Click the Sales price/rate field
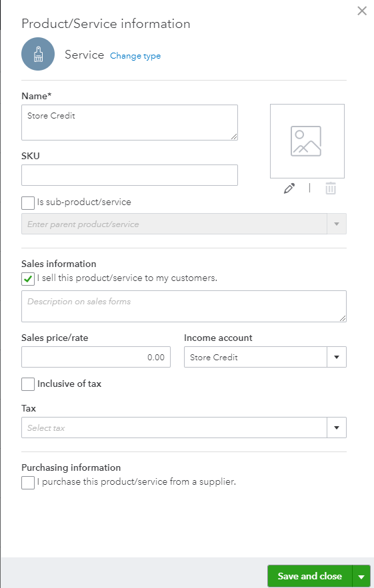The width and height of the screenshot is (374, 588). click(x=96, y=357)
